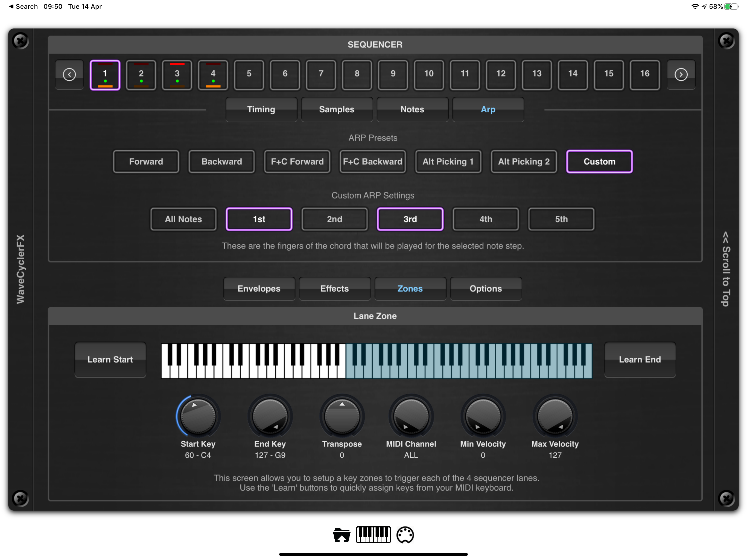
Task: Disable the 3rd finger ARP setting
Action: pyautogui.click(x=410, y=219)
